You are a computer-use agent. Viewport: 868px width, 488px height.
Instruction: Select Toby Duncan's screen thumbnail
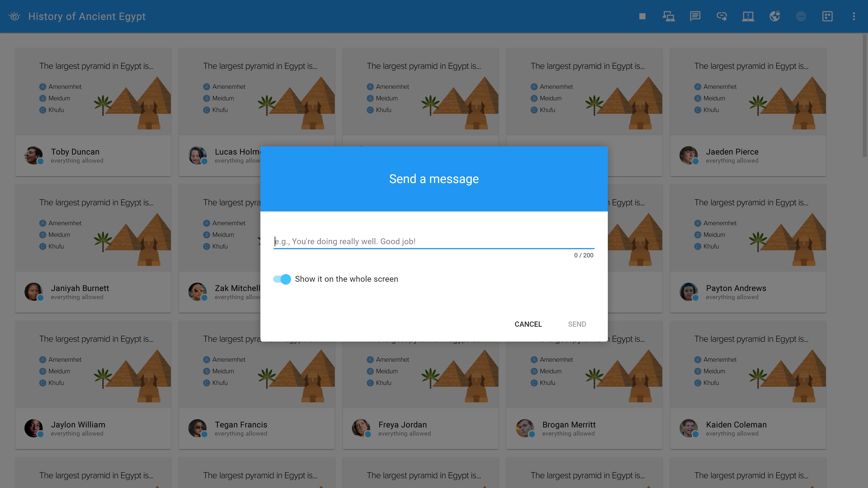click(x=93, y=91)
